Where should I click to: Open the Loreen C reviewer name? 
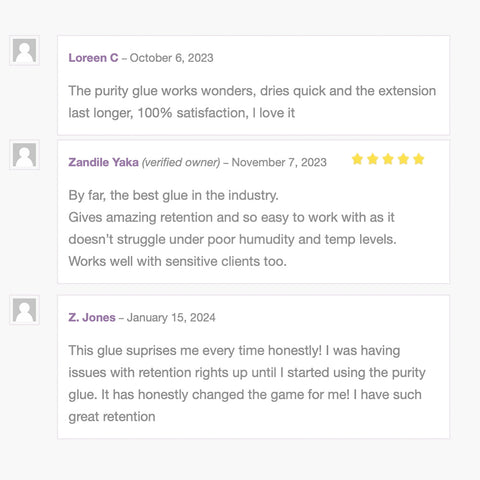tap(93, 58)
